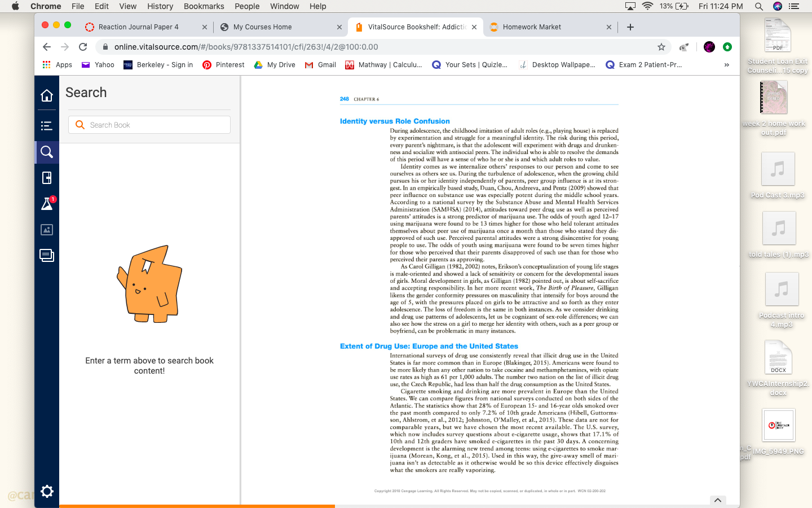Open the Help menu

318,6
